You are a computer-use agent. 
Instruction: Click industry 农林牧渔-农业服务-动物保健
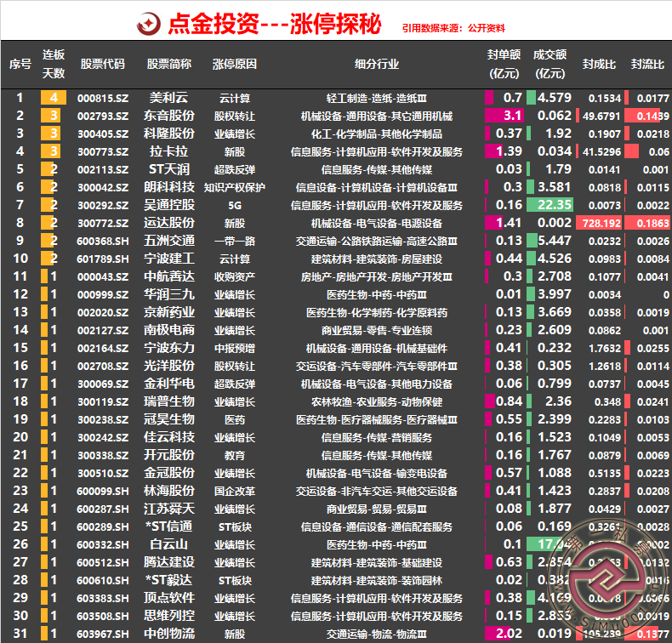coord(377,401)
